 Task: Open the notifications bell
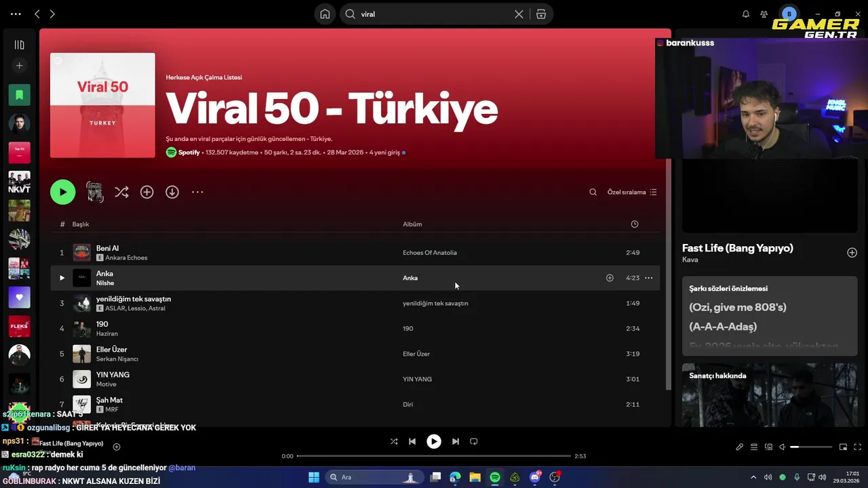point(746,14)
